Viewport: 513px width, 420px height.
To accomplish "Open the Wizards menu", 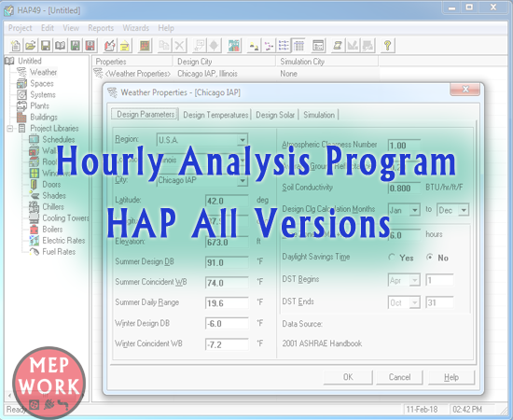I will (x=136, y=28).
